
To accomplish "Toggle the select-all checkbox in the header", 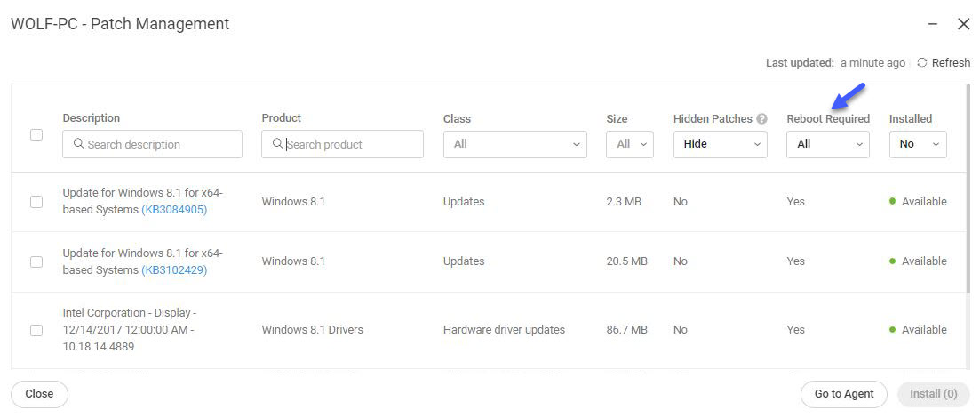I will (36, 135).
